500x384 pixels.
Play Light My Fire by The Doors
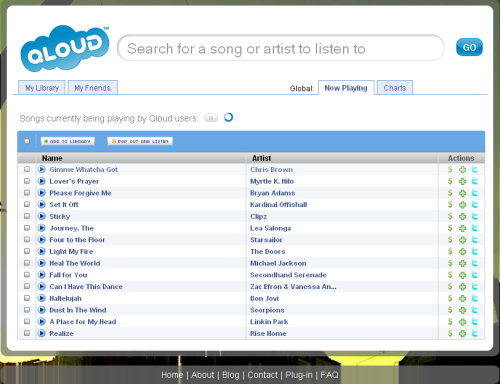point(42,251)
